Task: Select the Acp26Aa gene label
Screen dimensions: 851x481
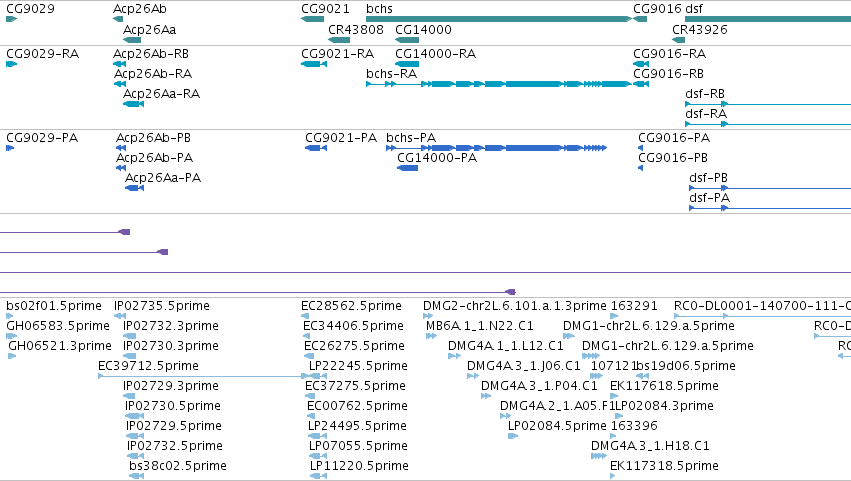Action: coord(149,30)
